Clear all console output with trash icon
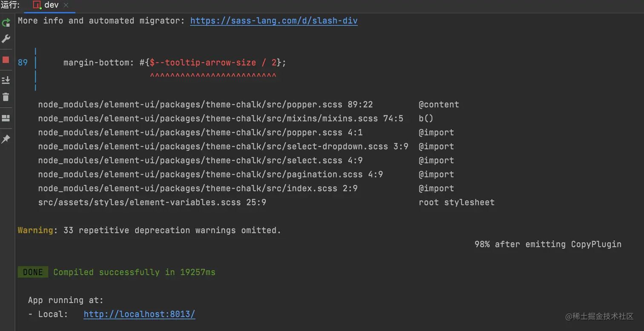This screenshot has height=331, width=644. [6, 97]
